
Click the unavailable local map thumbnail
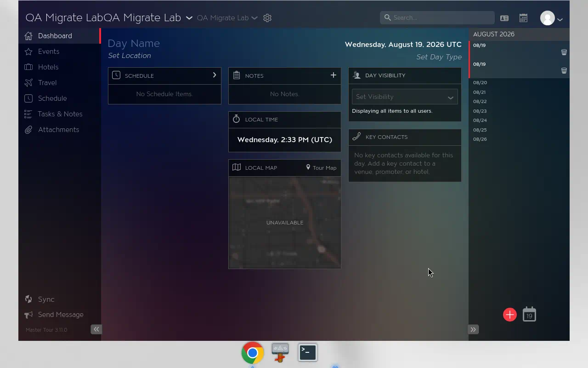[x=285, y=223]
